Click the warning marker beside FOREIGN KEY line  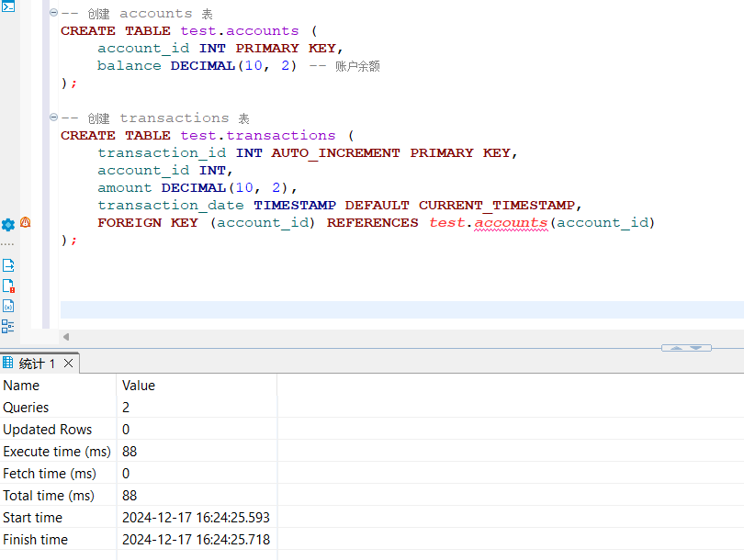(x=26, y=222)
